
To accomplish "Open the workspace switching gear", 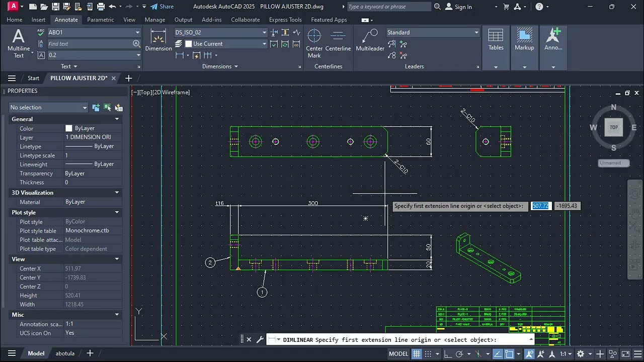I will point(580,353).
